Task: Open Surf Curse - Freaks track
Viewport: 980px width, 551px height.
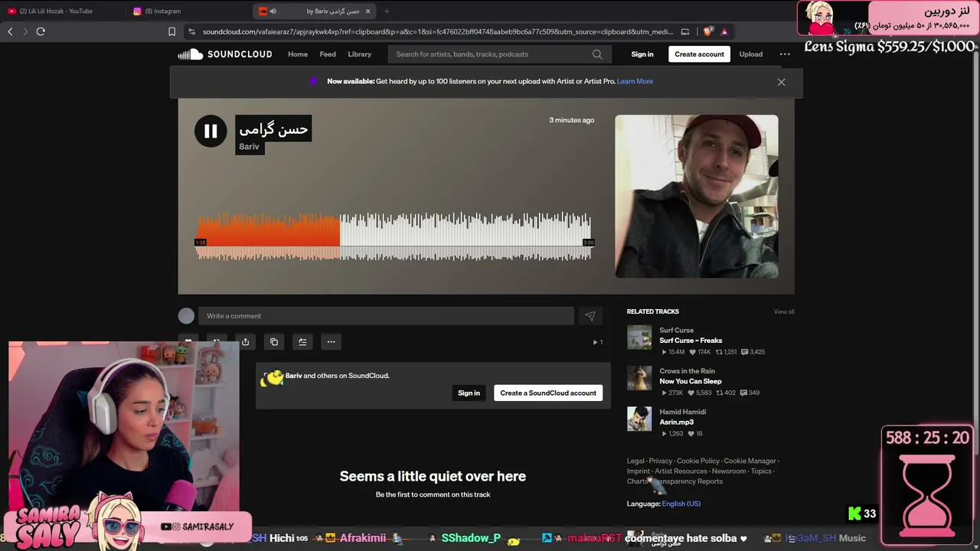Action: (691, 341)
